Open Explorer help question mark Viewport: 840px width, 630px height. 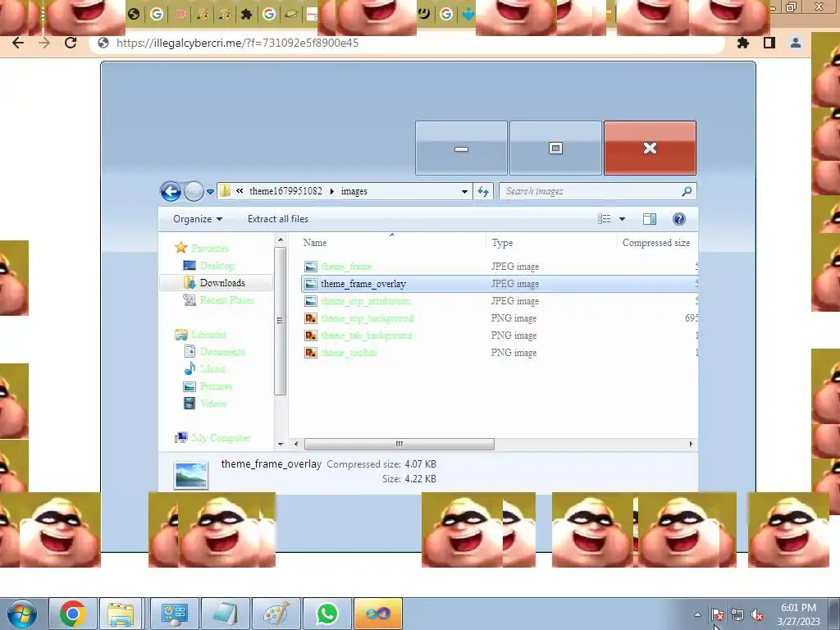678,219
